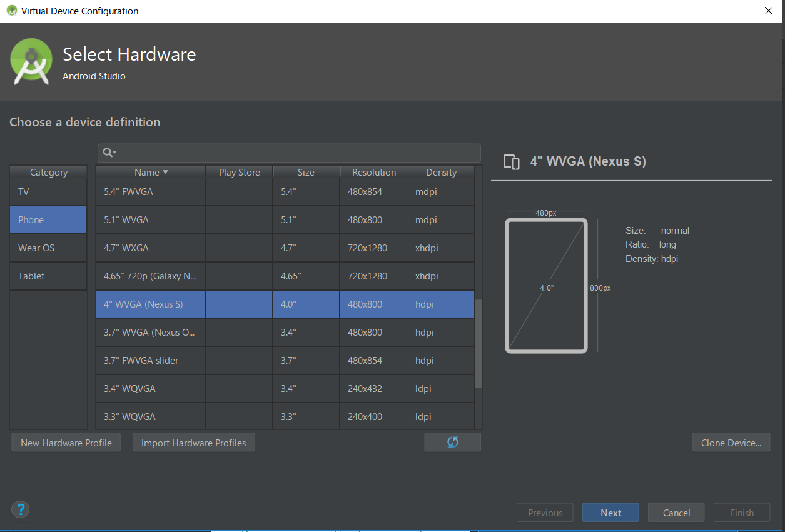
Task: Click the refresh device list icon
Action: point(452,442)
